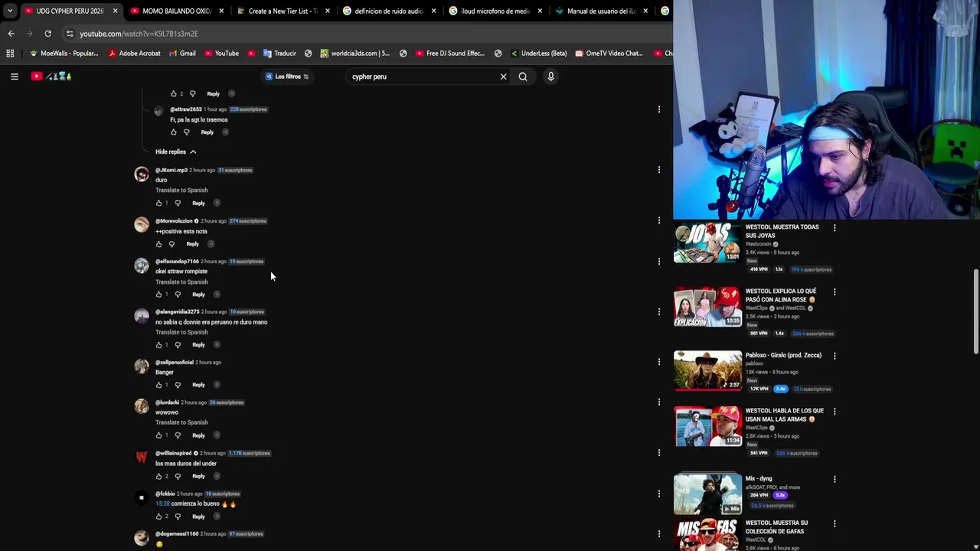980x551 pixels.
Task: Open the 'Mix - dyng' playlist thumbnail
Action: coord(707,494)
